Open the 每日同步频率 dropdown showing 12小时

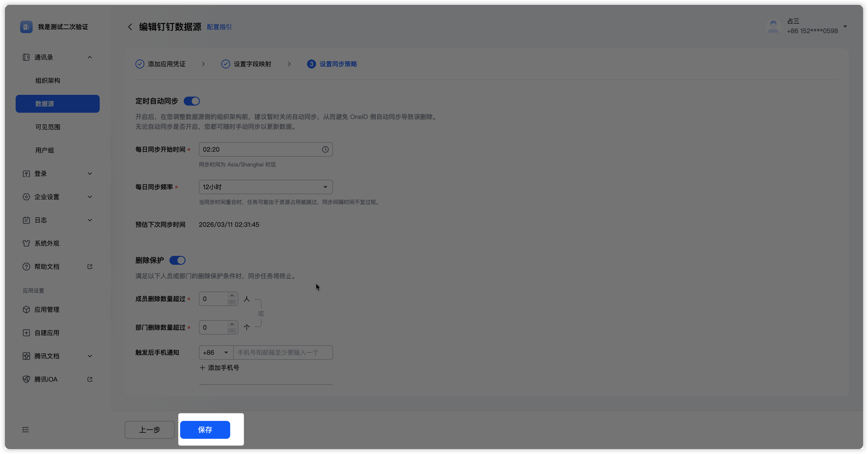(x=265, y=187)
